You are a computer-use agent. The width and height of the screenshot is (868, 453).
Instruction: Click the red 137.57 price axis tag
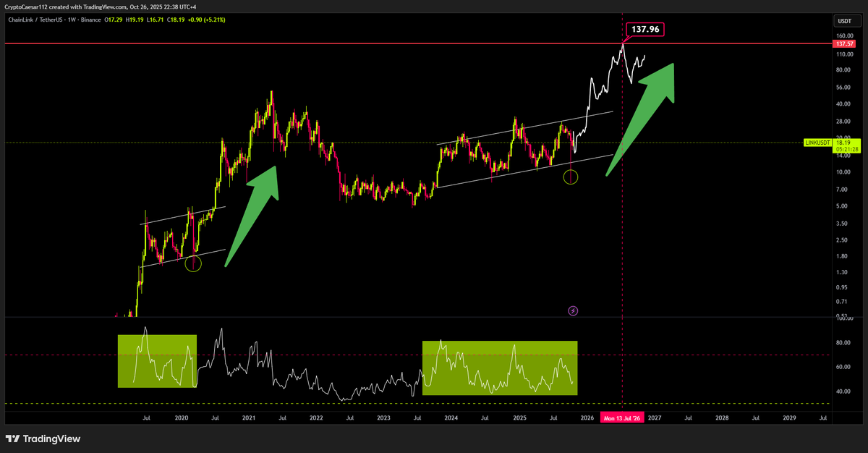point(844,44)
